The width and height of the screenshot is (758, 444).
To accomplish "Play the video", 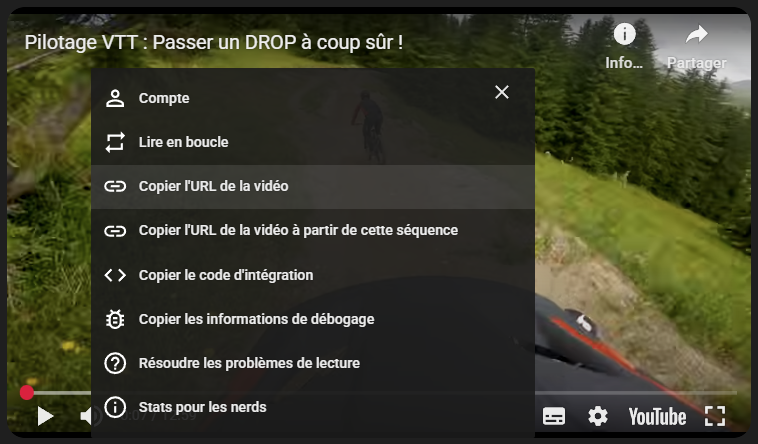I will 45,416.
